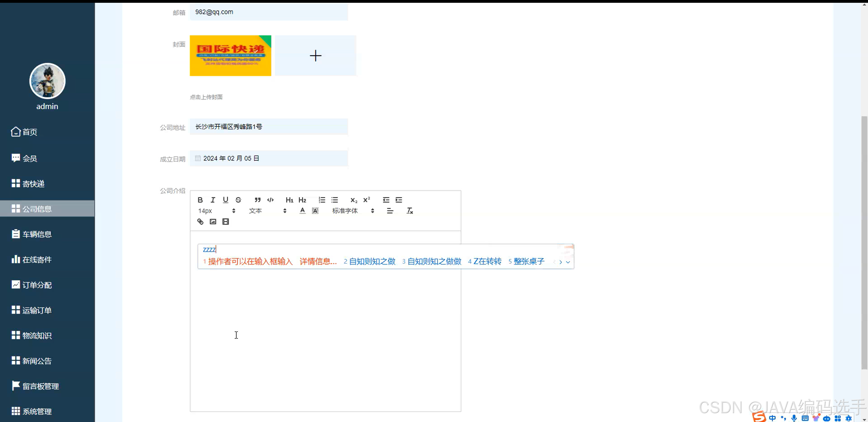This screenshot has height=422, width=868.
Task: Open the 标准字体 font family dropdown
Action: pos(345,211)
